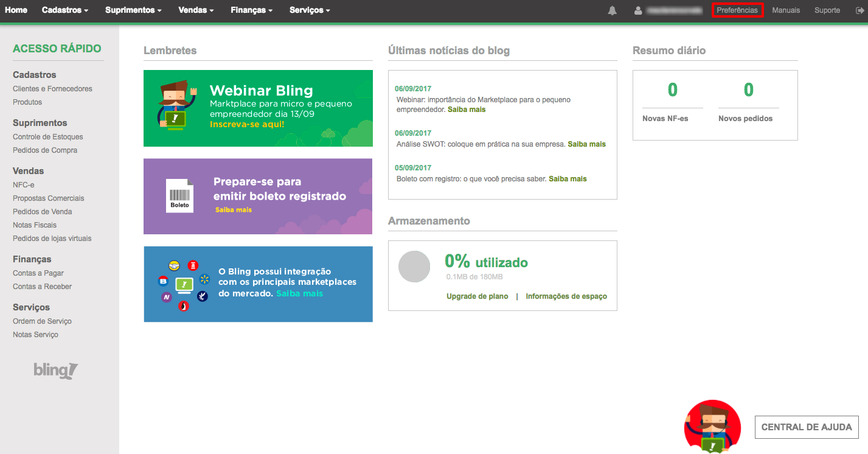
Task: Click Saiba mais for Boleto com registro news
Action: click(x=568, y=179)
